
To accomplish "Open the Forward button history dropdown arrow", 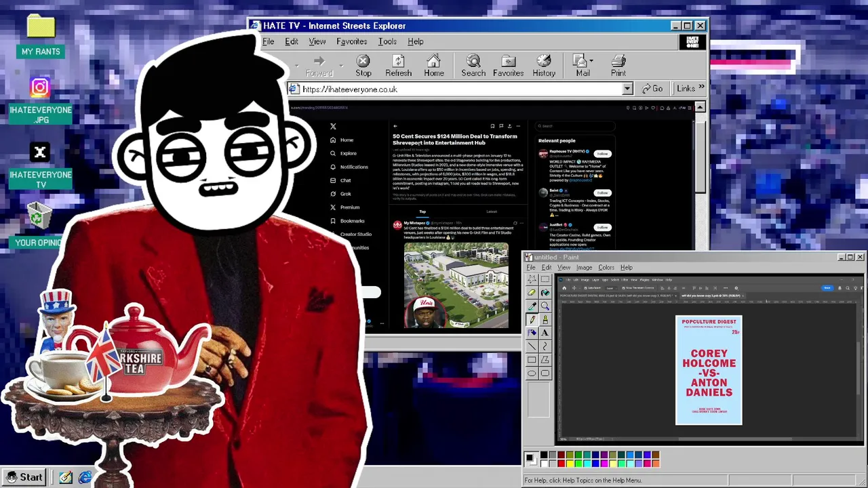I will pos(341,66).
